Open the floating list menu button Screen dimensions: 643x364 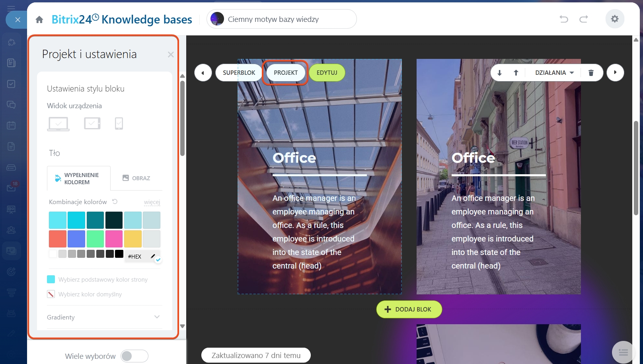tap(623, 352)
